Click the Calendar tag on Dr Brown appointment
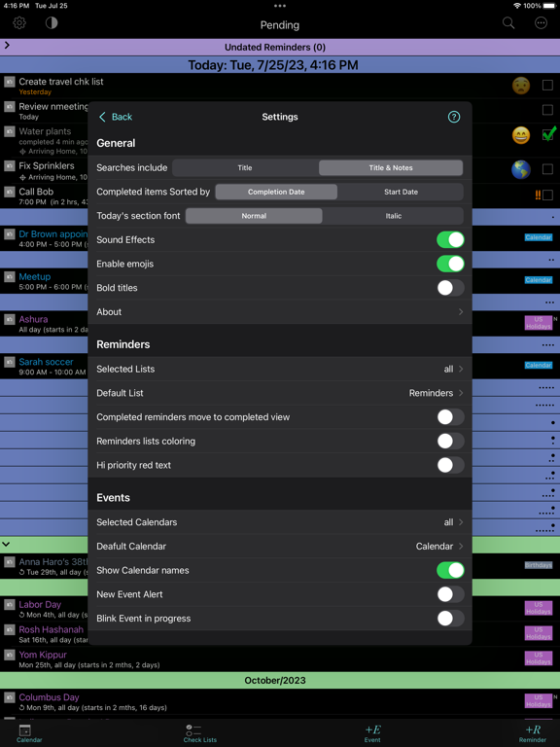The height and width of the screenshot is (747, 560). point(538,237)
